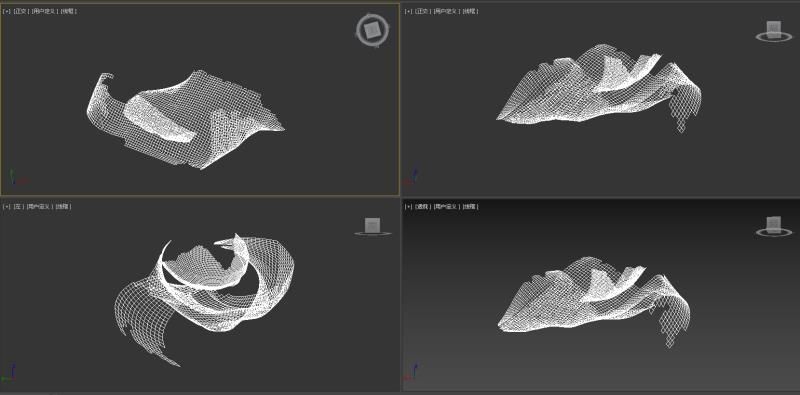Open the [+] menu in the top-right viewport
The width and height of the screenshot is (800, 395).
(x=408, y=11)
